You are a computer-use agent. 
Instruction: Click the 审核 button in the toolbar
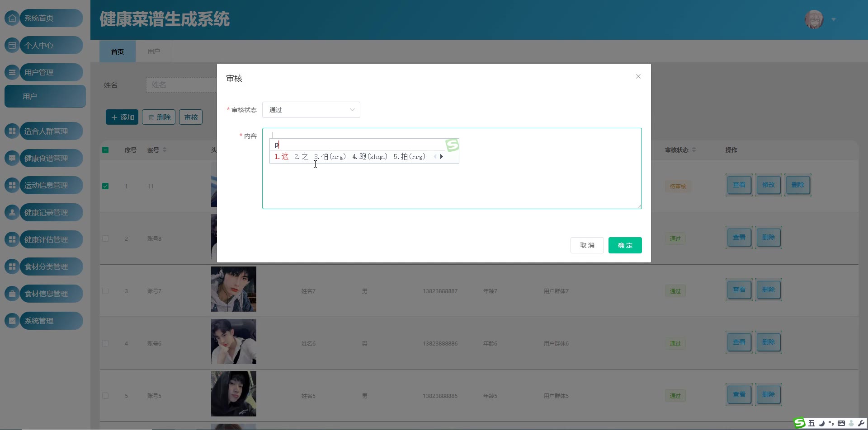pos(191,117)
